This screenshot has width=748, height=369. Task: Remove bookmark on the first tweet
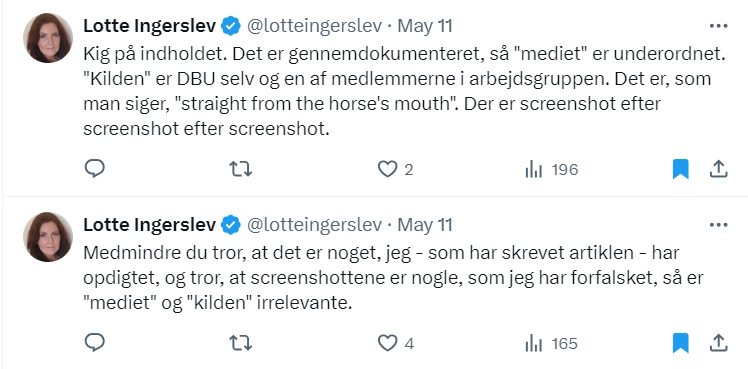point(681,169)
